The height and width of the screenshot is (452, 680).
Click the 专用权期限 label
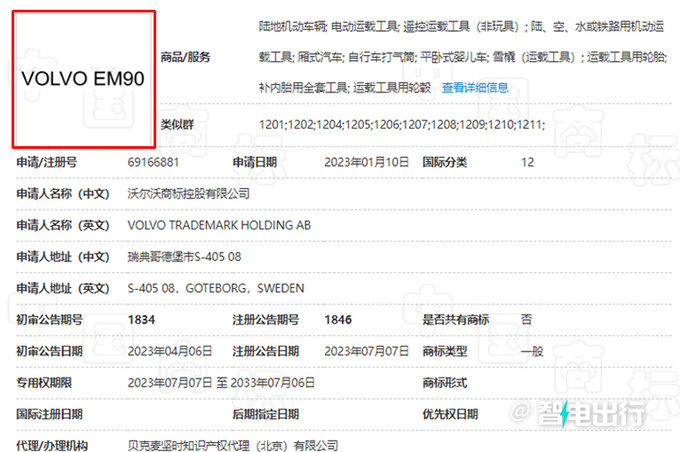[44, 383]
